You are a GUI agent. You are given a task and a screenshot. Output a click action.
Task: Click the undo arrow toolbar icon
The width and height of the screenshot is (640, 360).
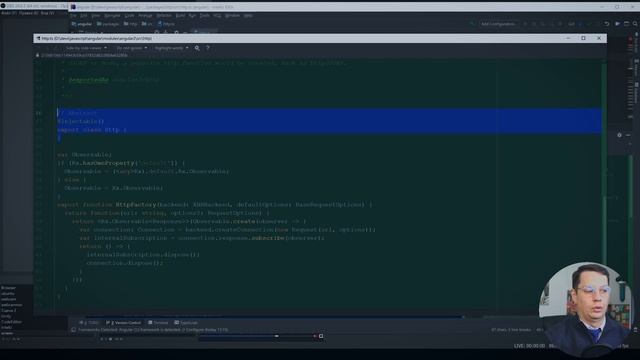607,24
